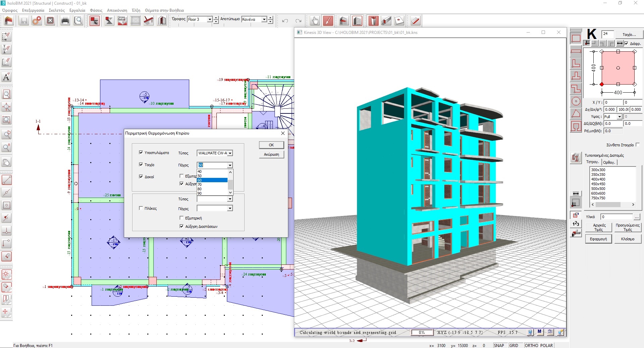Click the pink column cross-section preview

pos(618,68)
